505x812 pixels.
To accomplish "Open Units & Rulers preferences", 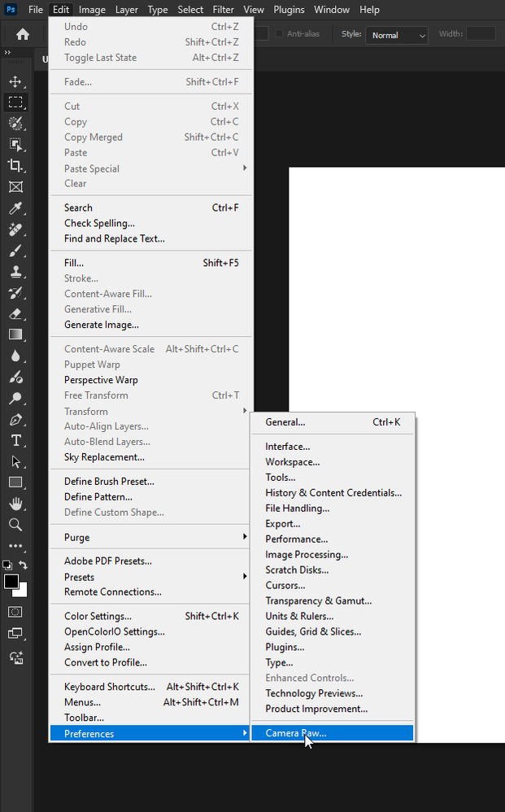I will [332, 616].
